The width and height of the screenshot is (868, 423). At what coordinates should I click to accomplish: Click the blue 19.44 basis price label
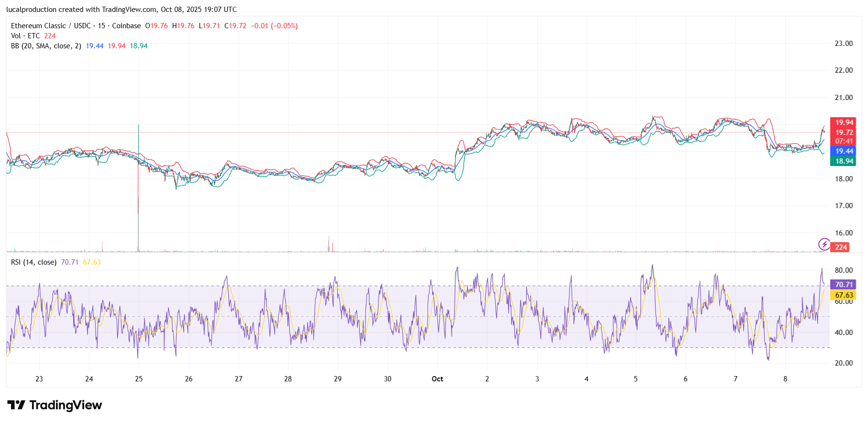point(844,151)
